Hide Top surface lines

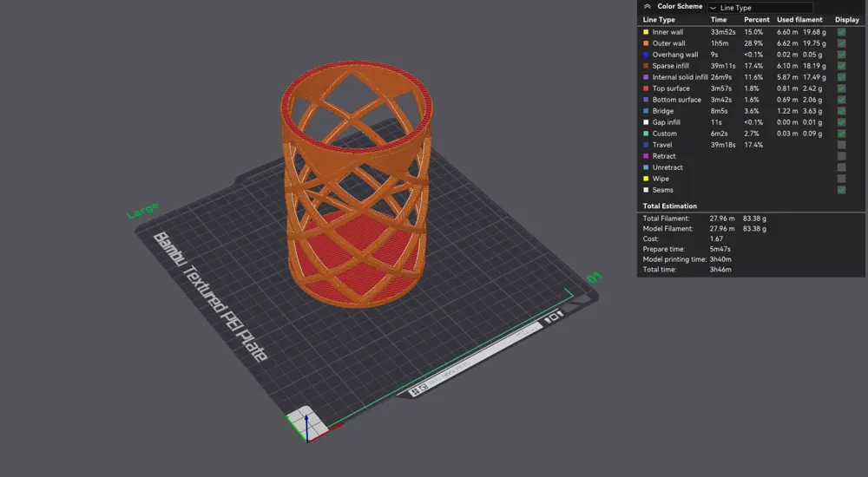coord(841,88)
